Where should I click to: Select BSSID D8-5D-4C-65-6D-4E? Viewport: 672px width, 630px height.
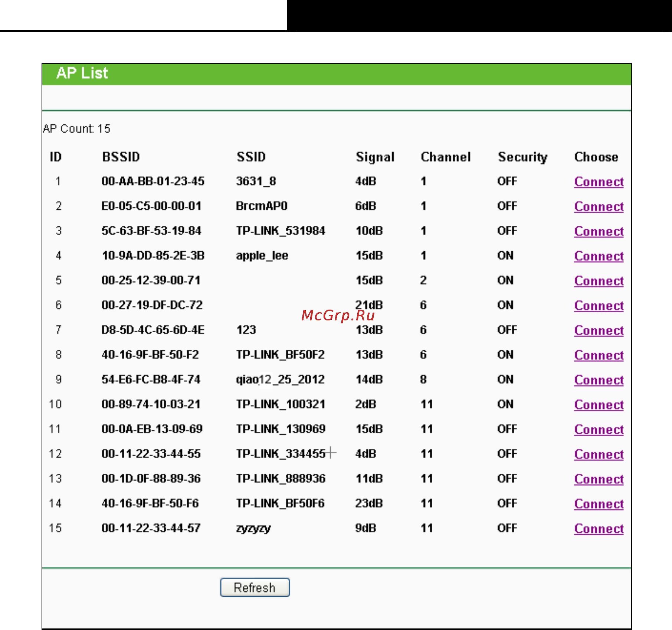point(153,330)
